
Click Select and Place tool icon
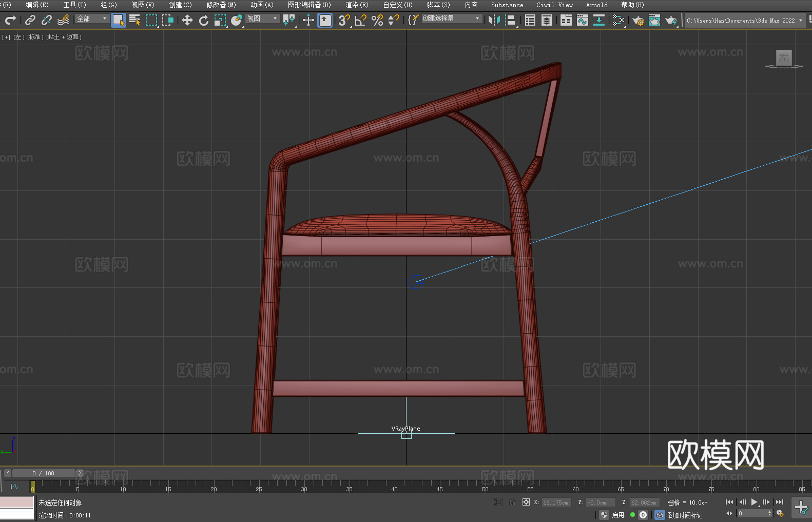[237, 20]
